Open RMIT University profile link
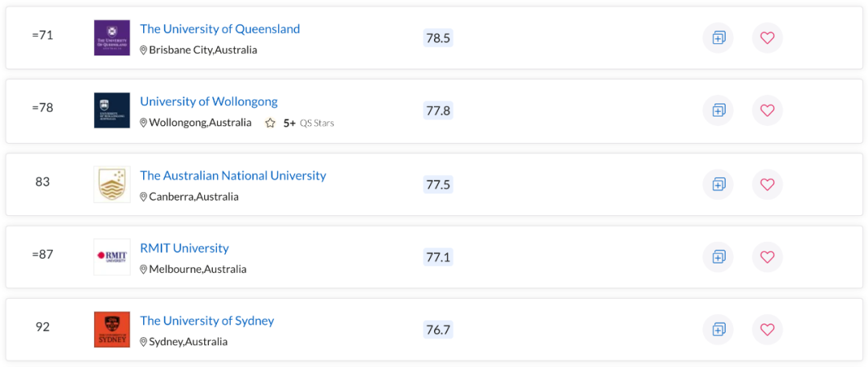 click(x=184, y=248)
